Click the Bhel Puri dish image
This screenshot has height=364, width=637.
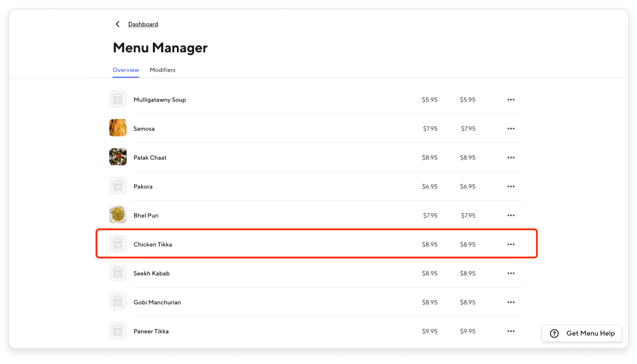(118, 214)
